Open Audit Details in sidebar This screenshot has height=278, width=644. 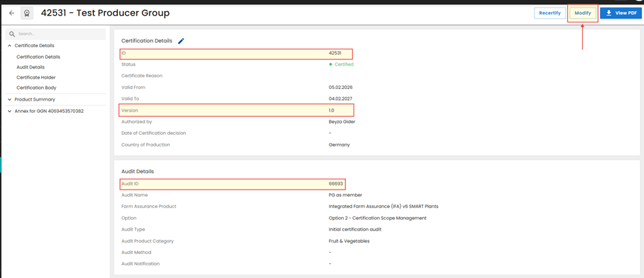point(30,67)
